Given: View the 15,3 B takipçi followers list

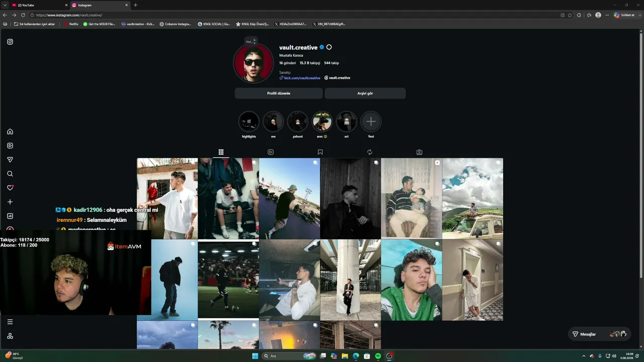Looking at the screenshot, I should [310, 63].
